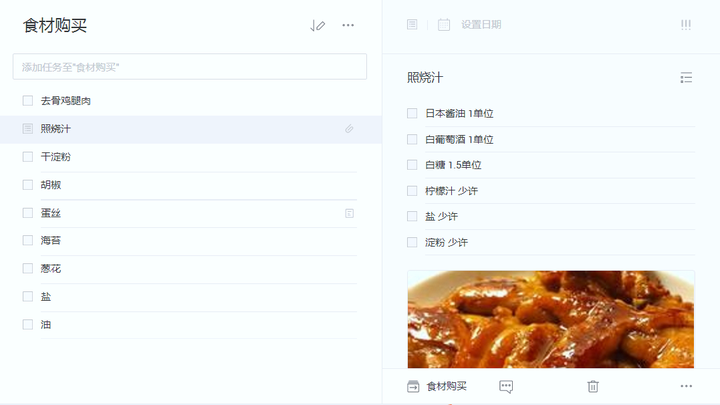Check the 淀粉 少许 subtask
Image resolution: width=720 pixels, height=405 pixels.
point(412,242)
